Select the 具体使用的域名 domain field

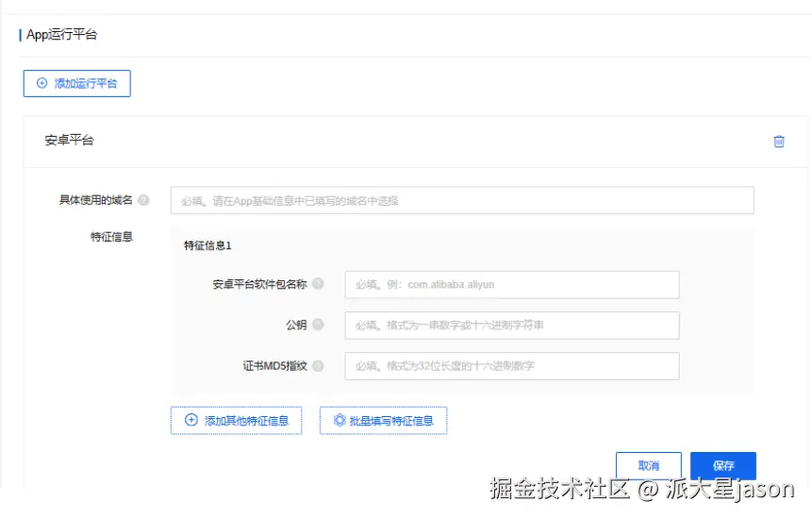(x=462, y=200)
